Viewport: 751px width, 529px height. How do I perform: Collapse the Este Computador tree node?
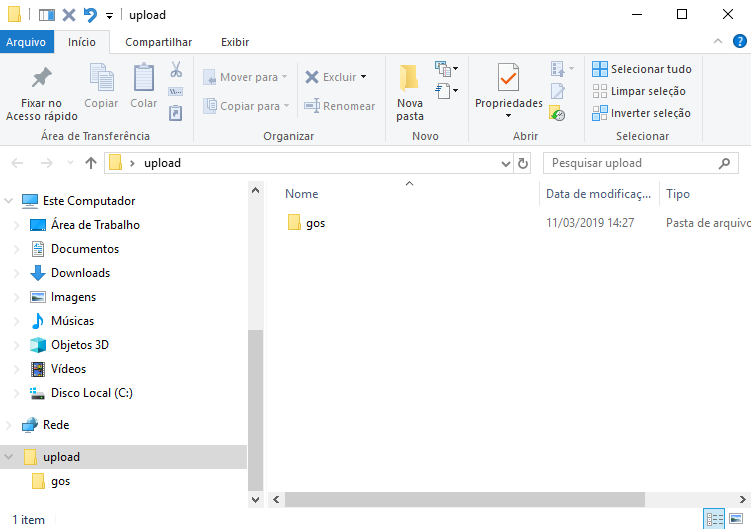pos(9,201)
